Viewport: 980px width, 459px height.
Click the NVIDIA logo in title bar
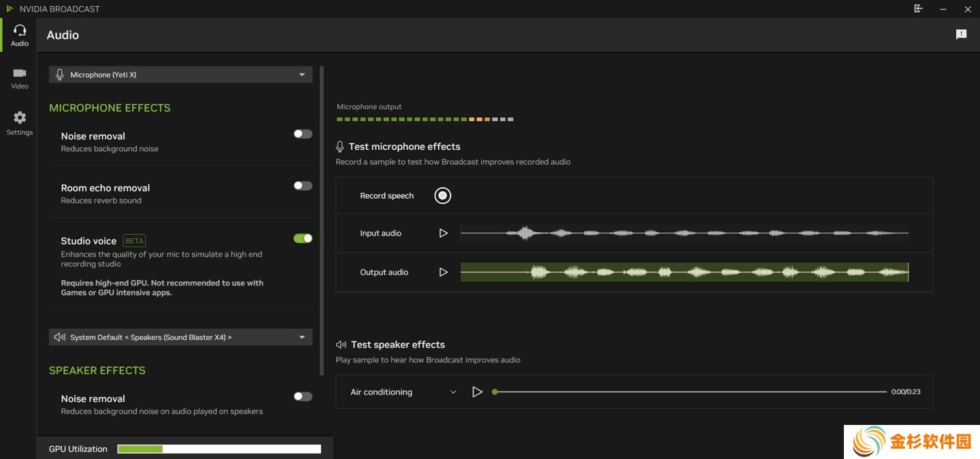tap(10, 9)
